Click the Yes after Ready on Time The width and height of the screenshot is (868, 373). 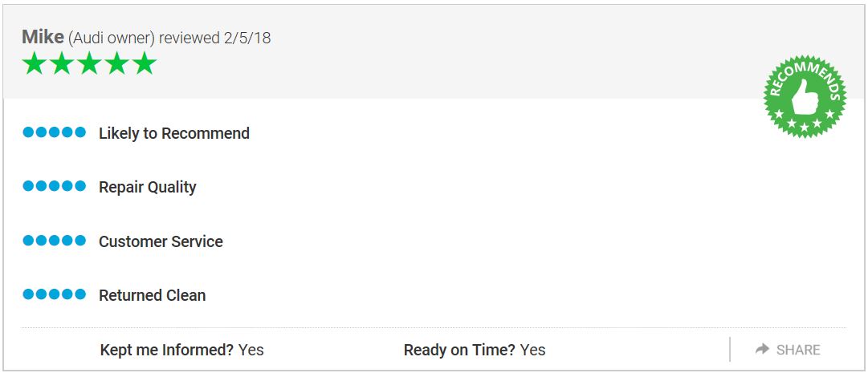pyautogui.click(x=532, y=350)
